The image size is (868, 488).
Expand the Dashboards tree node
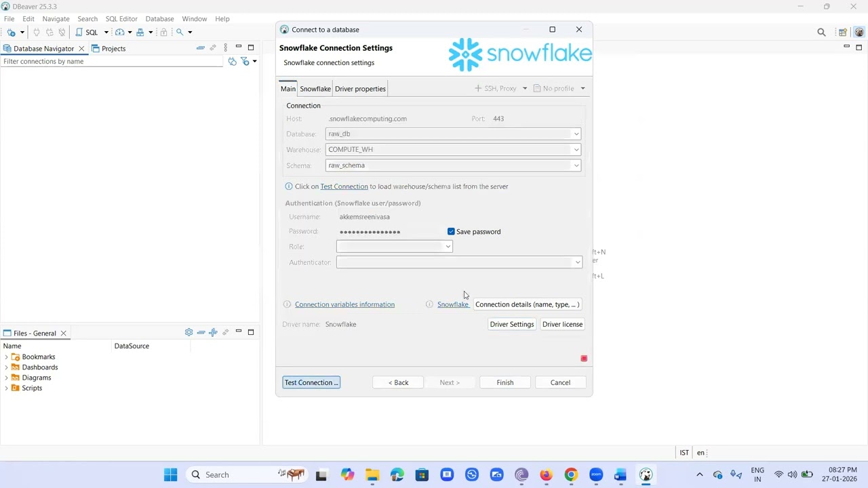(x=6, y=367)
